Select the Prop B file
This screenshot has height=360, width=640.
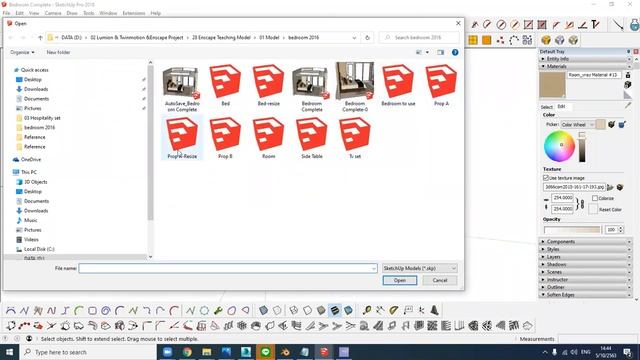click(225, 138)
